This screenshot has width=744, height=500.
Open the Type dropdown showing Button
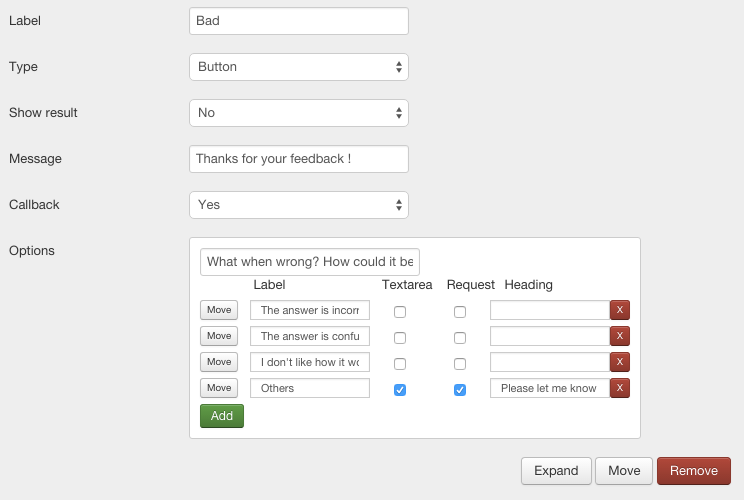(298, 67)
